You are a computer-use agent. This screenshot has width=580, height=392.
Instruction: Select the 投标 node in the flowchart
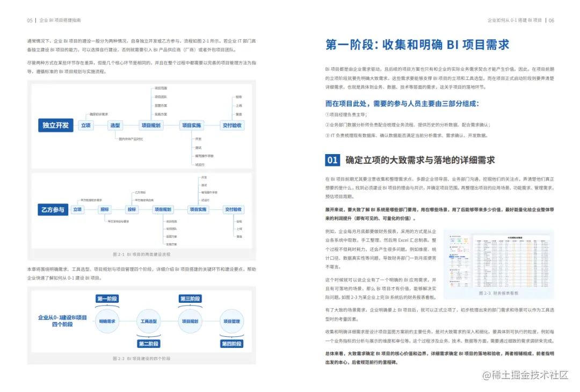(x=132, y=209)
